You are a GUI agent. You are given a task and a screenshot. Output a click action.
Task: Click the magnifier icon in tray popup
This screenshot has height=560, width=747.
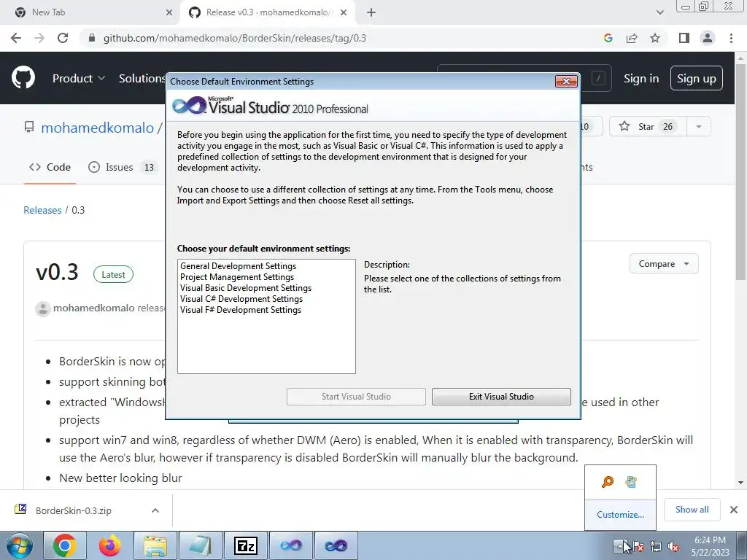608,482
